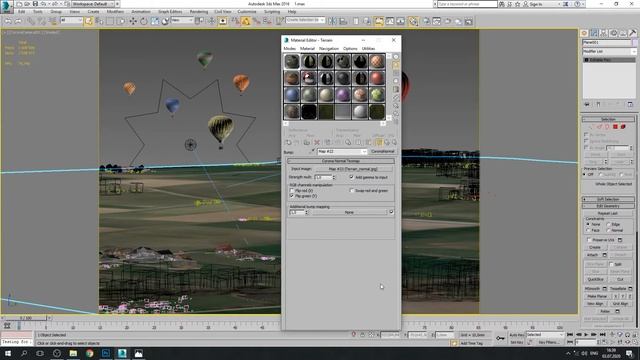This screenshot has height=360, width=640.
Task: Click the red X reset material icon
Action: pos(317,142)
